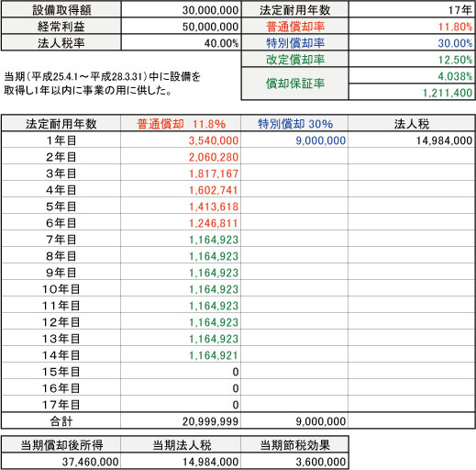476x470 pixels.
Task: Click the note text starting 当期(平成25.4.1
Action: tap(102, 84)
